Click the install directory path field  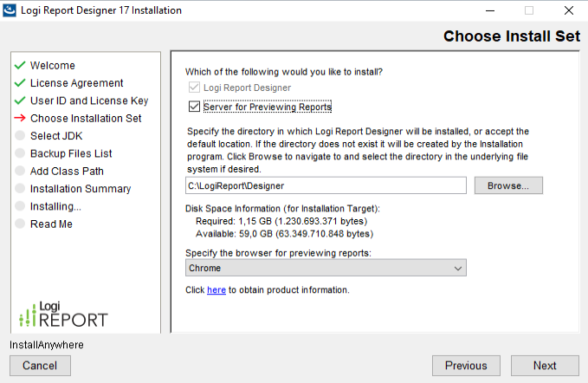(x=326, y=185)
